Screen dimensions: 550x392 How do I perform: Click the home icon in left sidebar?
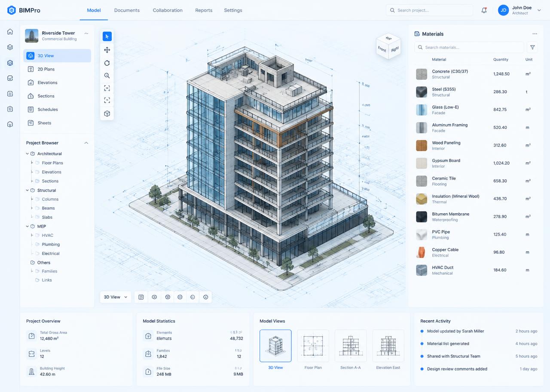10,31
